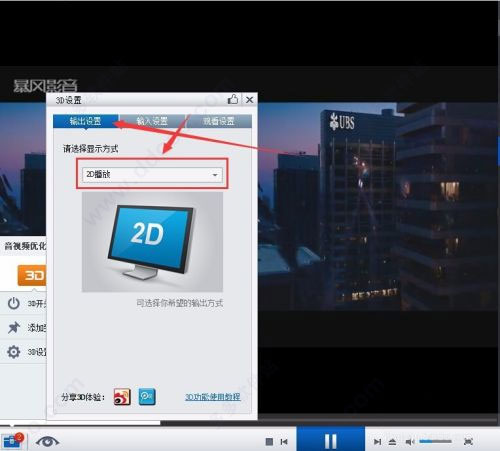Click the 音视频优化 panel title
Screen dimensions: 500x451
(25, 246)
